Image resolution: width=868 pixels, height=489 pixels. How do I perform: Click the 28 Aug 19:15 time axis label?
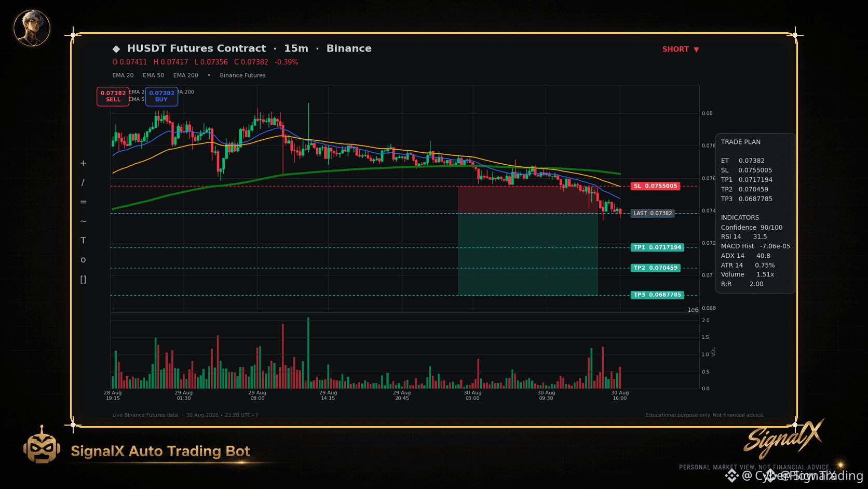click(113, 395)
